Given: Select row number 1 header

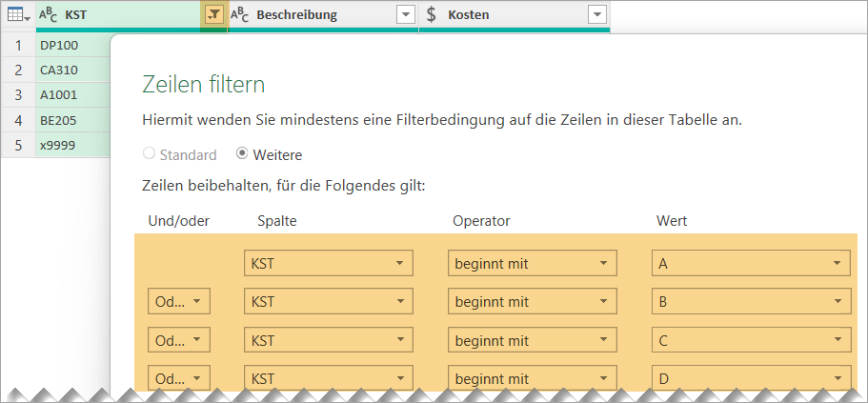Looking at the screenshot, I should 18,45.
